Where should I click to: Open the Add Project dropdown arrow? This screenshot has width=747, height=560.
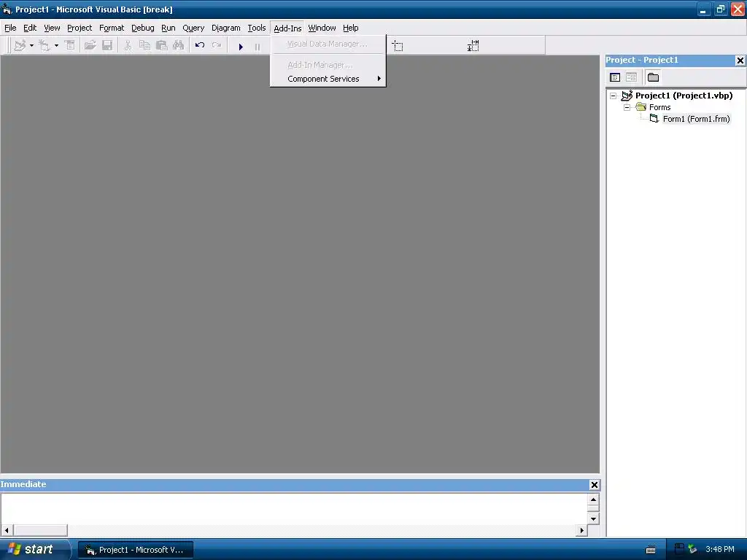(31, 46)
